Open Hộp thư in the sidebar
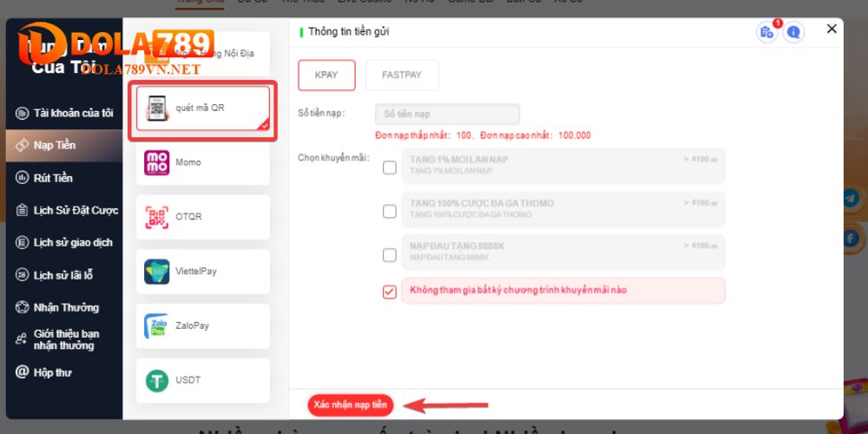The width and height of the screenshot is (868, 434). coord(64,372)
